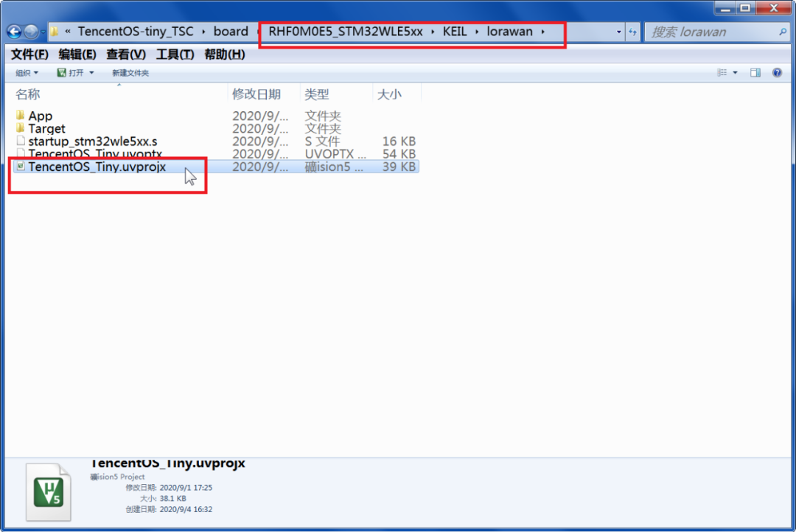The image size is (796, 532).
Task: Expand the 打开 button dropdown arrow
Action: click(x=91, y=73)
